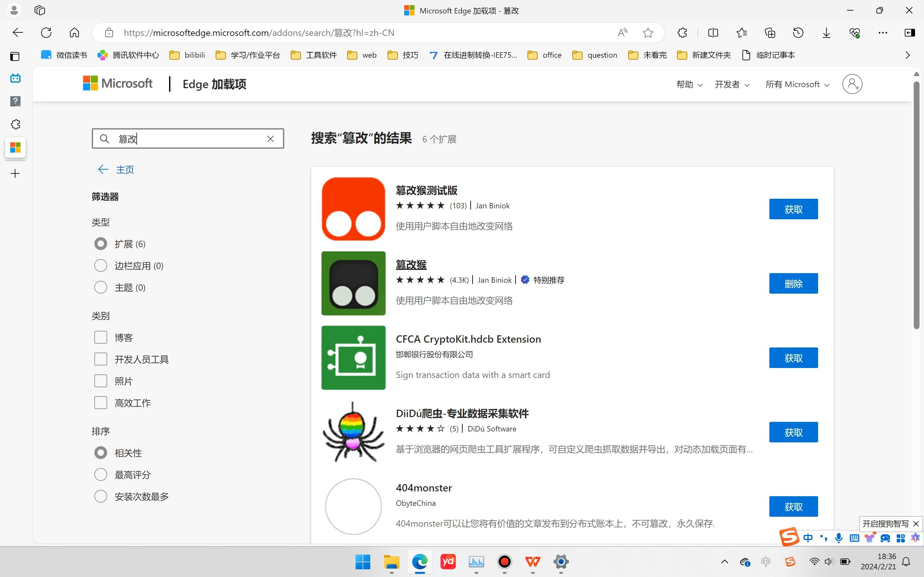
Task: Click Read aloud icon in address bar
Action: click(x=622, y=33)
